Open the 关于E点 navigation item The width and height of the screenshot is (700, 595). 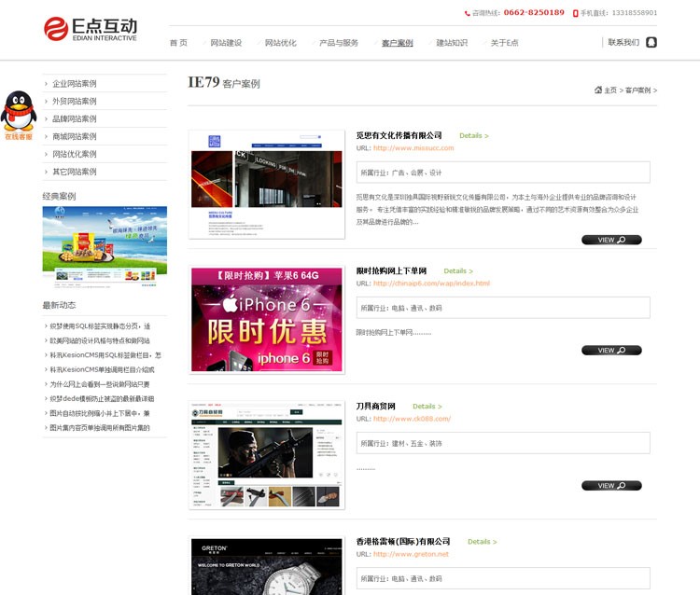504,43
